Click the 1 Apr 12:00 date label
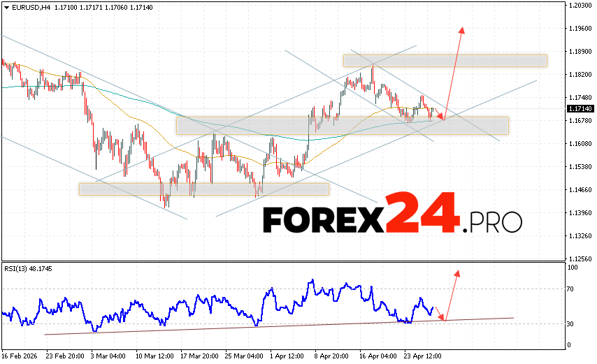This screenshot has width=597, height=364. point(285,355)
